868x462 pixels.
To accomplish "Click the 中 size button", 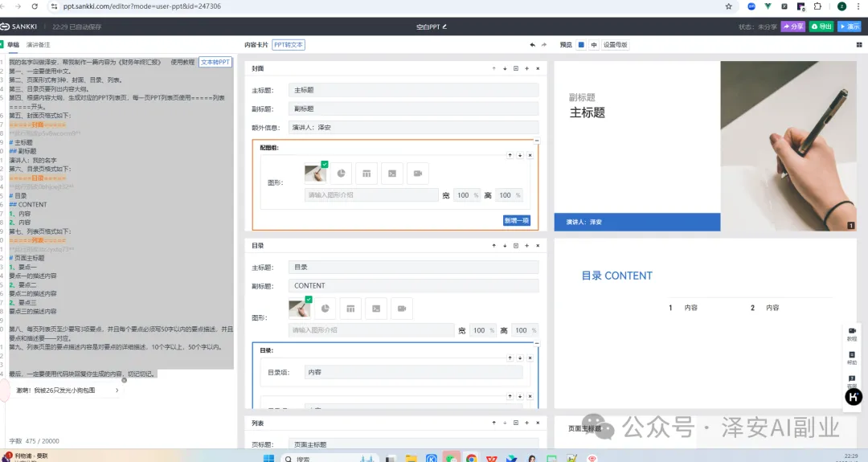I will [593, 45].
